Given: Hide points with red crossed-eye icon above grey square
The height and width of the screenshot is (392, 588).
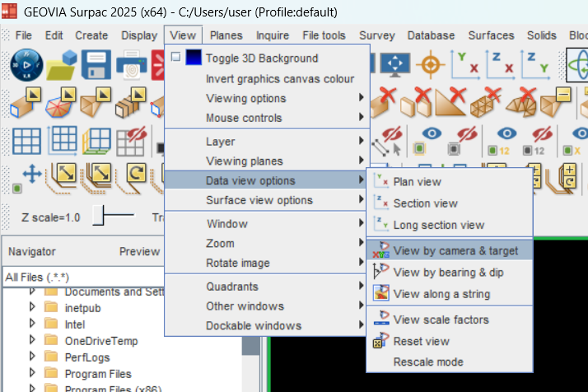Looking at the screenshot, I should [461, 142].
